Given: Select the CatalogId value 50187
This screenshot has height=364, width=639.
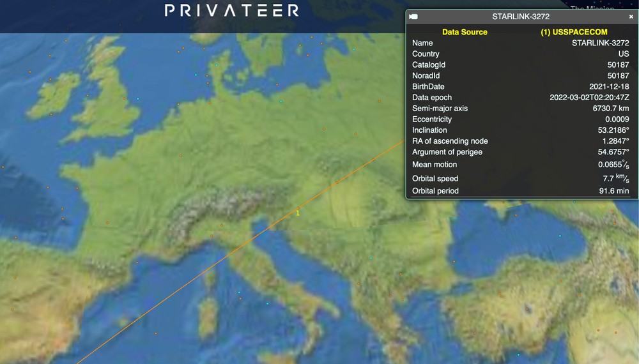Looking at the screenshot, I should 618,64.
